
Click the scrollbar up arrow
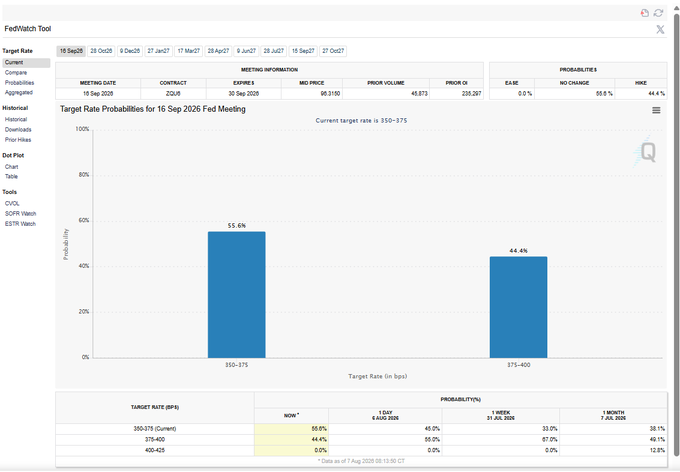[x=676, y=9]
